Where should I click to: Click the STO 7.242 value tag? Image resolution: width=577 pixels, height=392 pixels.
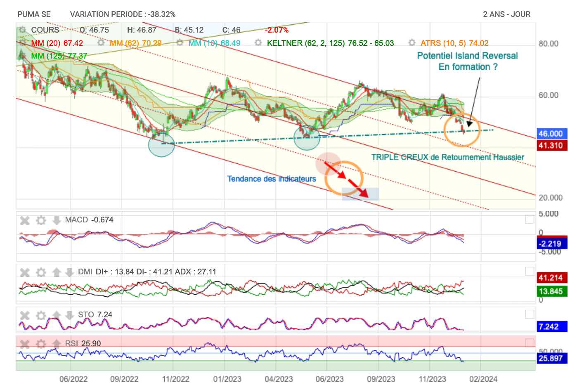[552, 326]
